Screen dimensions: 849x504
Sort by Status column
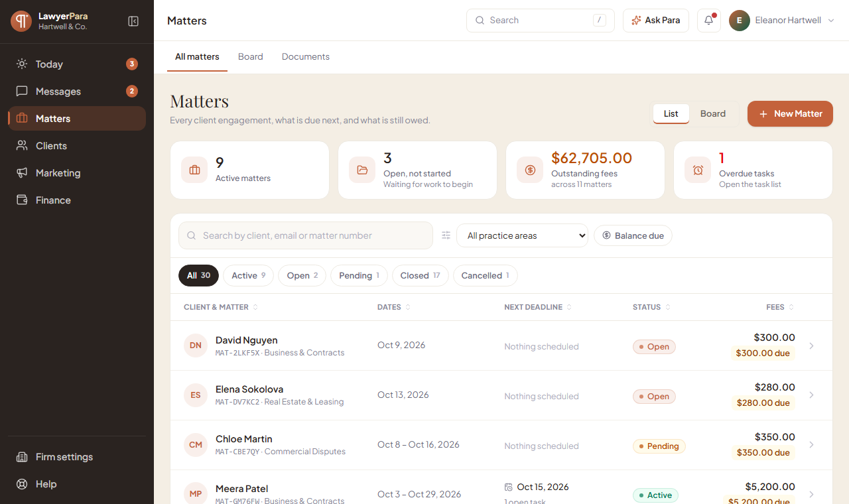point(651,307)
